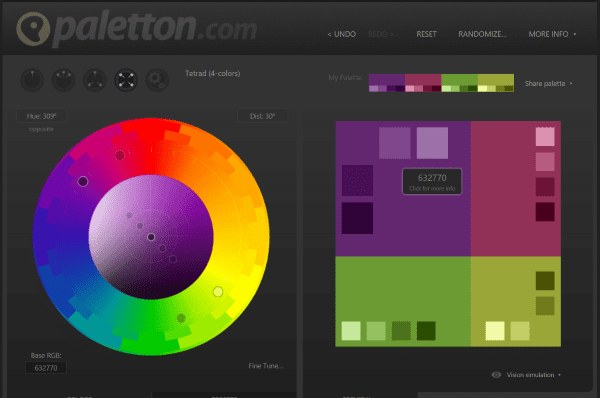This screenshot has width=600, height=398.
Task: Click the center shade dot in inner circle
Action: [151, 237]
